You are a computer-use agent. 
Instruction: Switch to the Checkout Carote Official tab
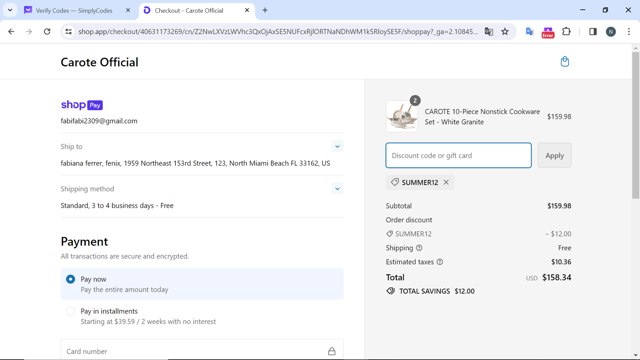click(x=197, y=10)
